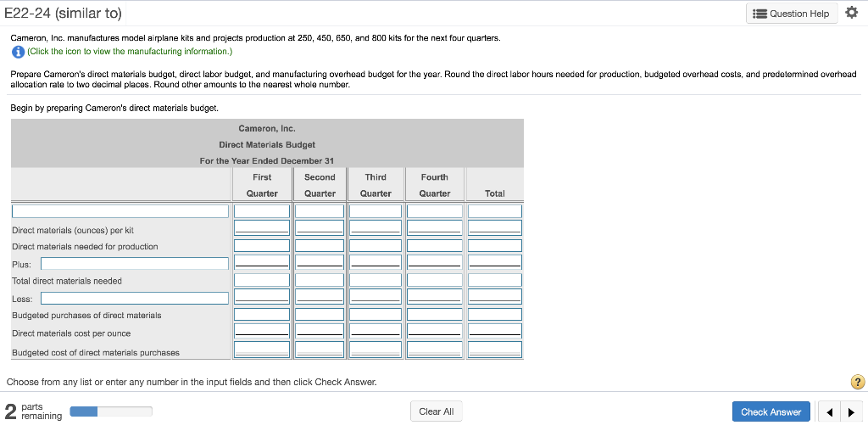
Task: Click Third Quarter Total direct materials needed field
Action: (x=376, y=280)
